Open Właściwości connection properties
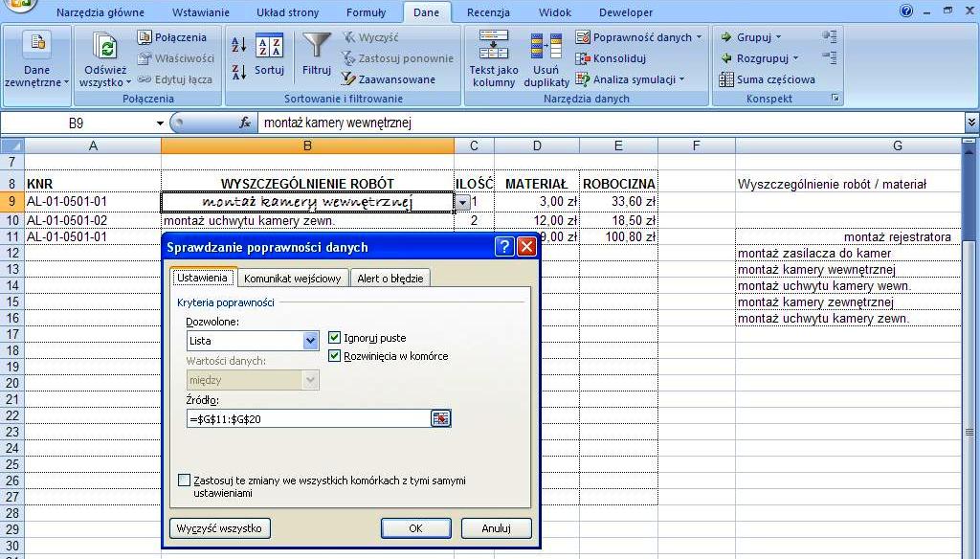The image size is (980, 559). tap(176, 58)
